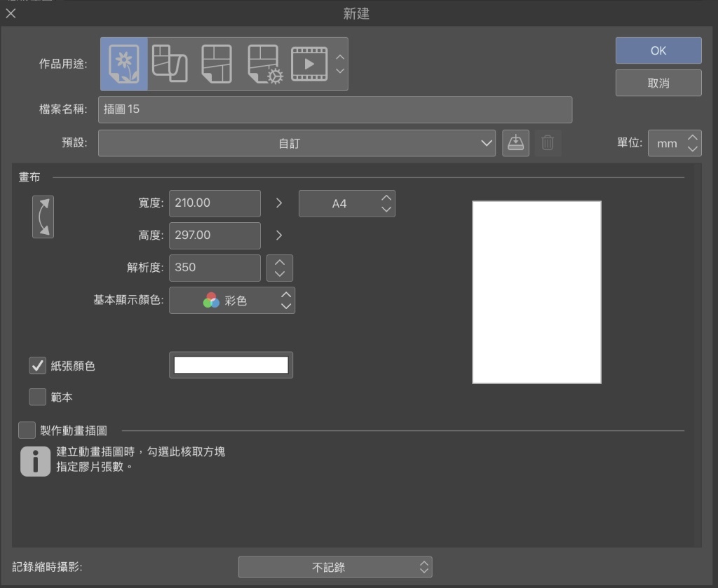The height and width of the screenshot is (588, 718).
Task: Open the 預設 preset dropdown
Action: coord(297,143)
